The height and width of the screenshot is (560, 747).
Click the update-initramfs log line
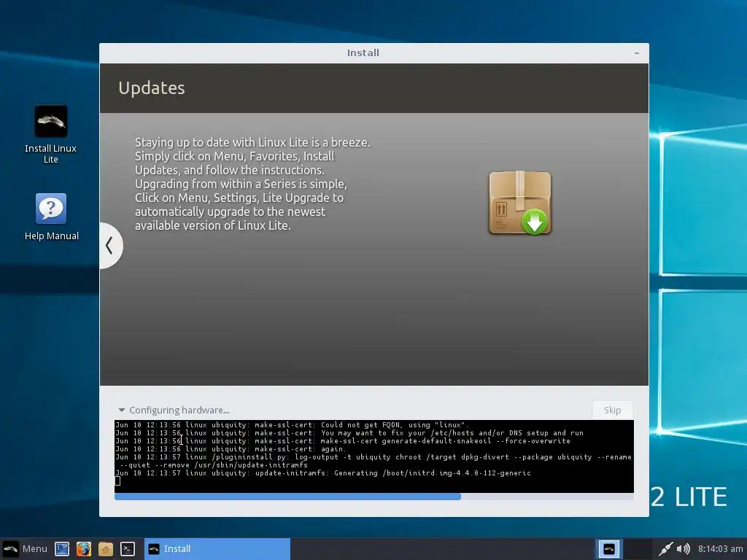323,472
